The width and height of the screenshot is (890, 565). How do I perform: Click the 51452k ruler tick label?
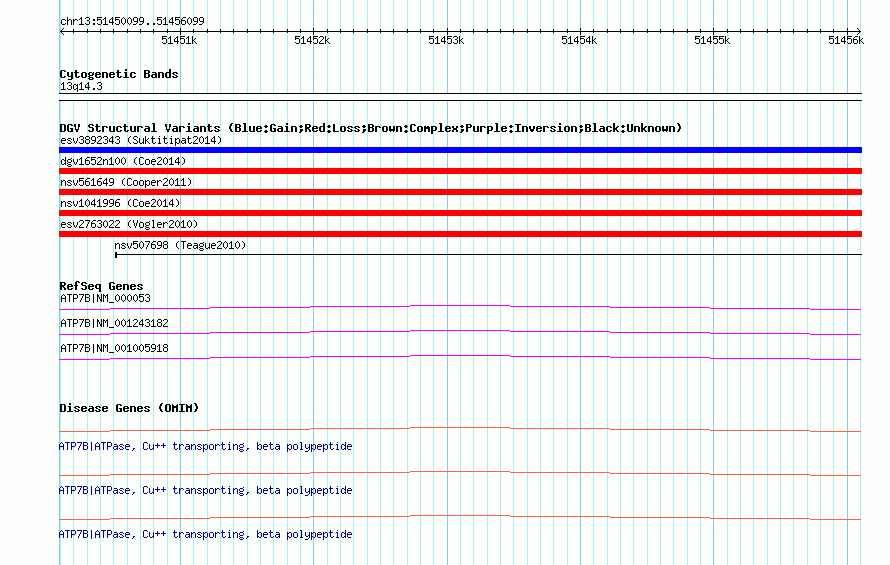point(312,40)
